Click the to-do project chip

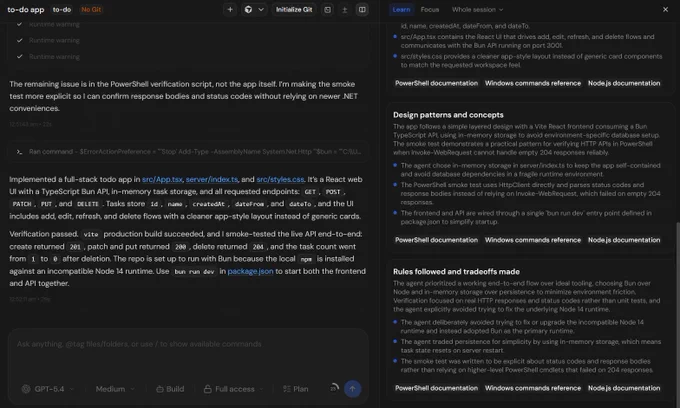coord(62,10)
